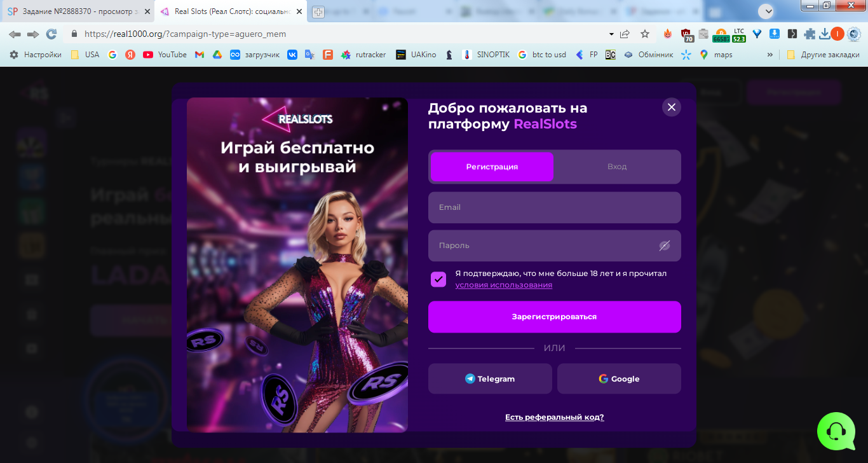Open the LTC price extension 52.3
Viewport: 868px width, 463px height.
coord(739,35)
